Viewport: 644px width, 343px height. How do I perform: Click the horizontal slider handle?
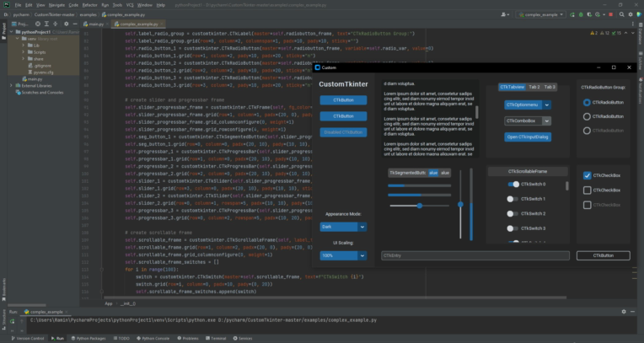click(419, 205)
